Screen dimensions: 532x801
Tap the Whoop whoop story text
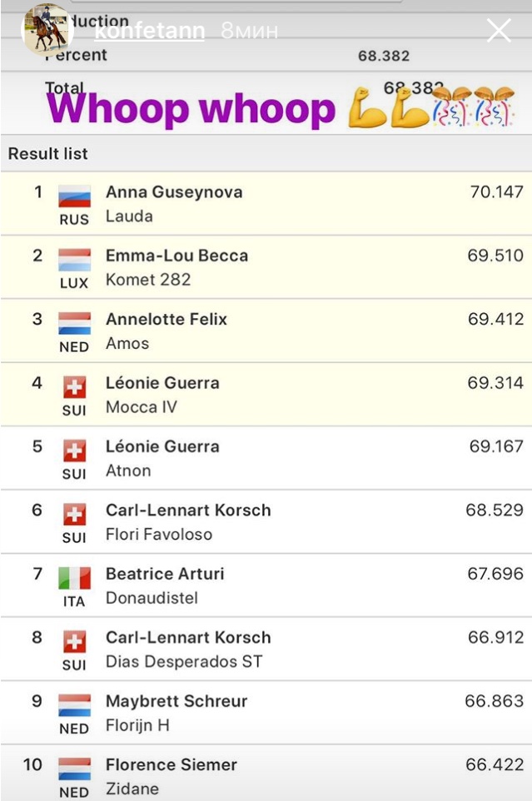(x=191, y=109)
